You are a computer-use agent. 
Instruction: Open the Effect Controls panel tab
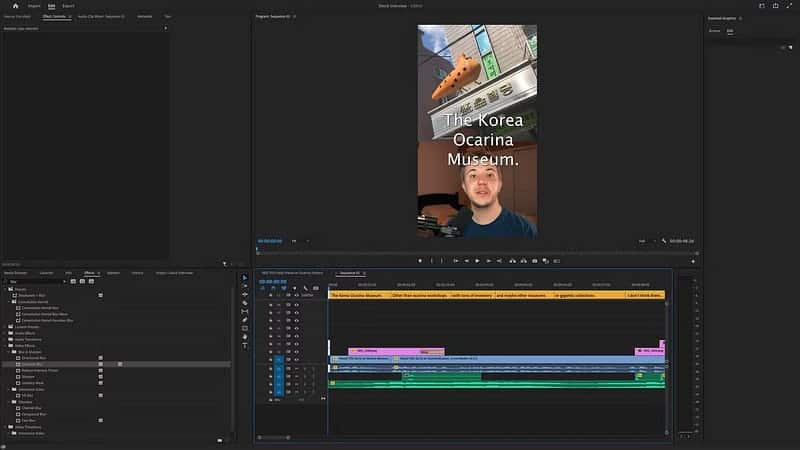(54, 17)
